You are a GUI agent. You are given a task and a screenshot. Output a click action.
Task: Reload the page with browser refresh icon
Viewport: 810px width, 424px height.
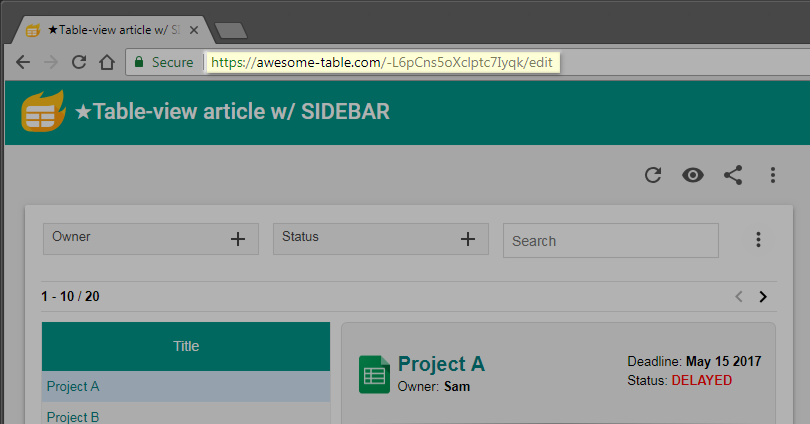click(x=79, y=62)
